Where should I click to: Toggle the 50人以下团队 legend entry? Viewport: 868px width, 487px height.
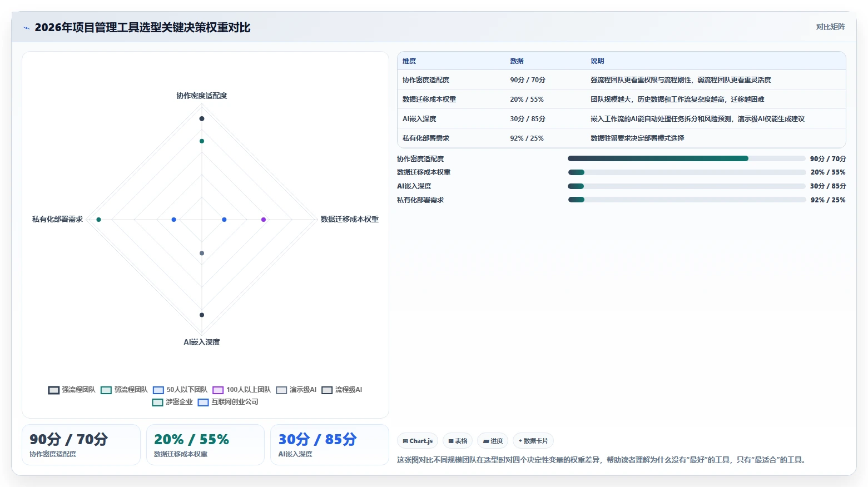(180, 390)
